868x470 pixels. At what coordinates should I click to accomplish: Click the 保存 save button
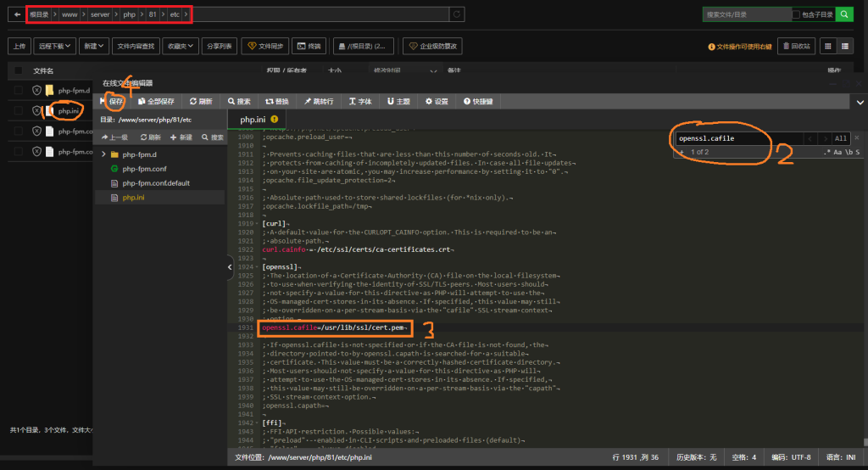(113, 101)
